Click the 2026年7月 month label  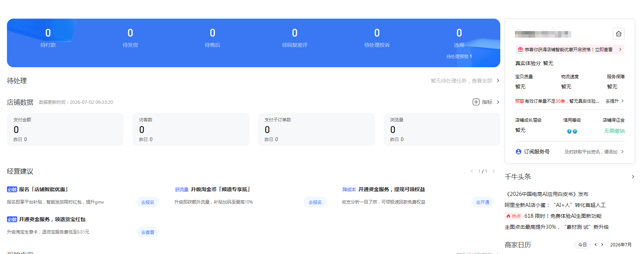click(x=621, y=244)
